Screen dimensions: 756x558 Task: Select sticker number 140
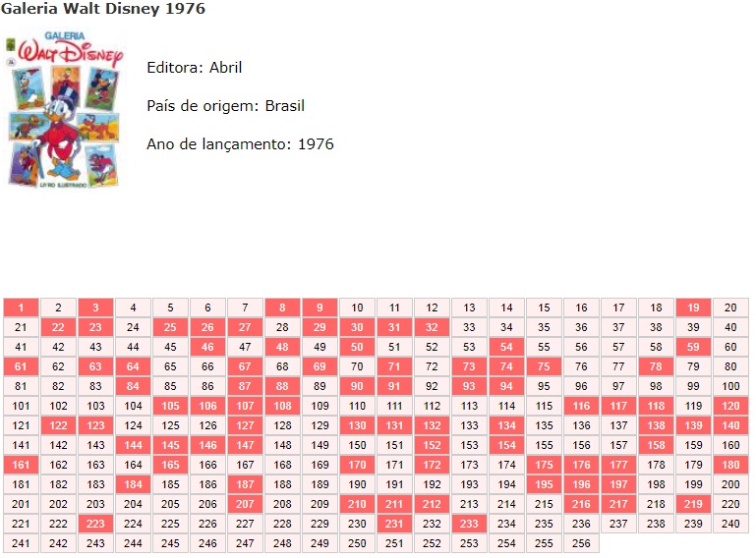pyautogui.click(x=730, y=425)
